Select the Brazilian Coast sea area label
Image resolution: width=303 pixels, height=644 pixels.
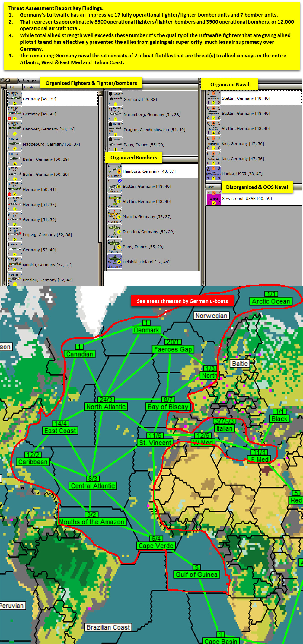tap(108, 627)
